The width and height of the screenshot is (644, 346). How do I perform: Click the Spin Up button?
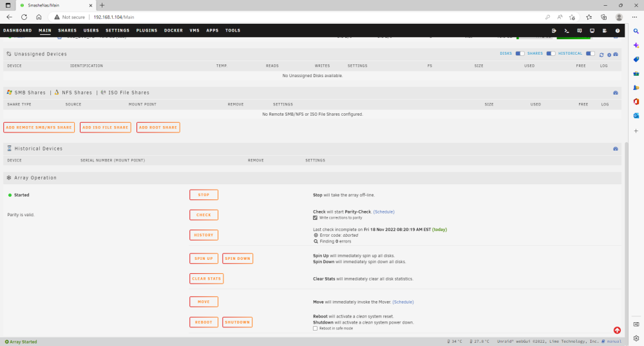pyautogui.click(x=204, y=259)
